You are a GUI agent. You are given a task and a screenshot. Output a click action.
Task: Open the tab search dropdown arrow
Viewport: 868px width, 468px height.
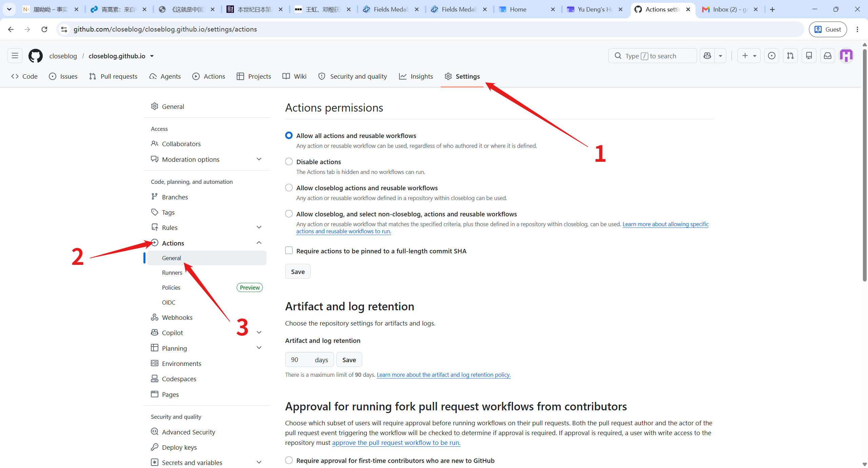point(9,9)
